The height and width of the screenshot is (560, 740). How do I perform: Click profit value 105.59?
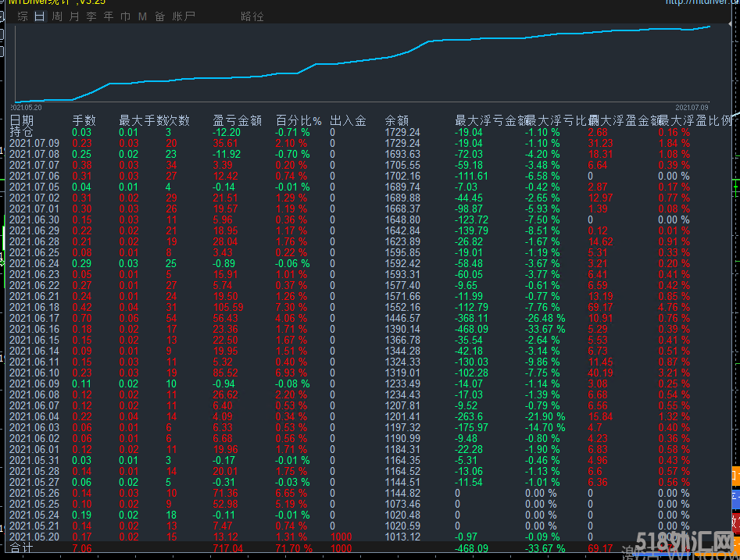pos(228,308)
